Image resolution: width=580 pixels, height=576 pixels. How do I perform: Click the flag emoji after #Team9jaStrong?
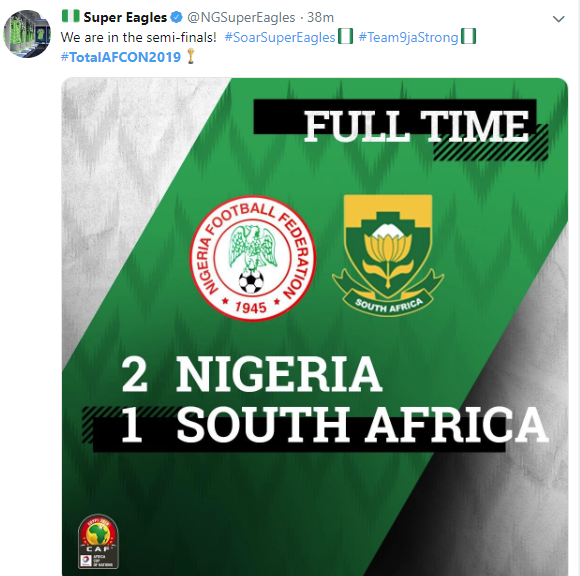pyautogui.click(x=468, y=37)
